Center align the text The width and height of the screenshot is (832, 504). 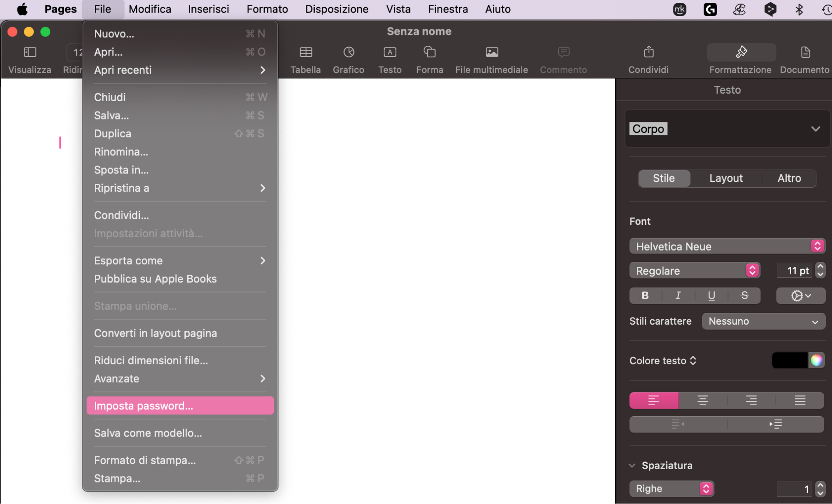click(x=703, y=400)
